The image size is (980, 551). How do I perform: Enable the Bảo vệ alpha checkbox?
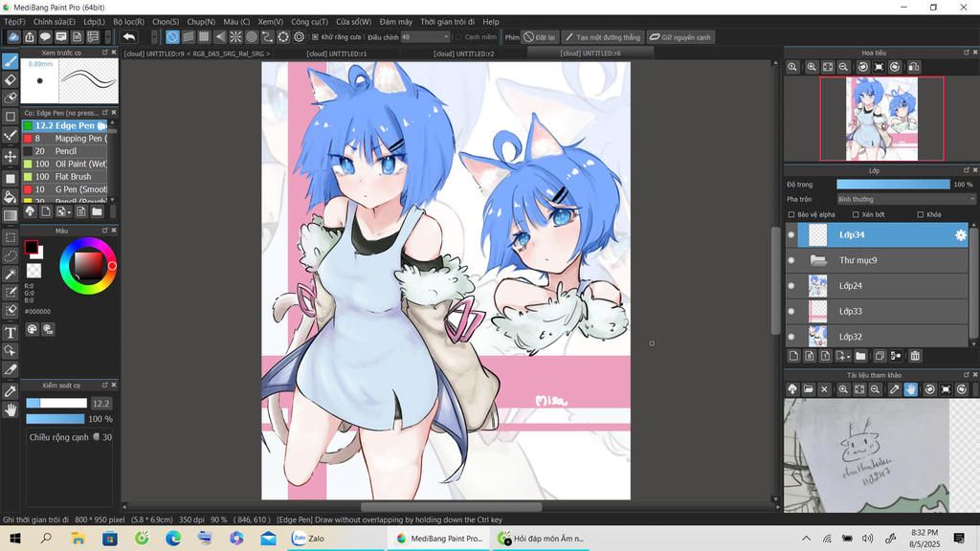(791, 214)
